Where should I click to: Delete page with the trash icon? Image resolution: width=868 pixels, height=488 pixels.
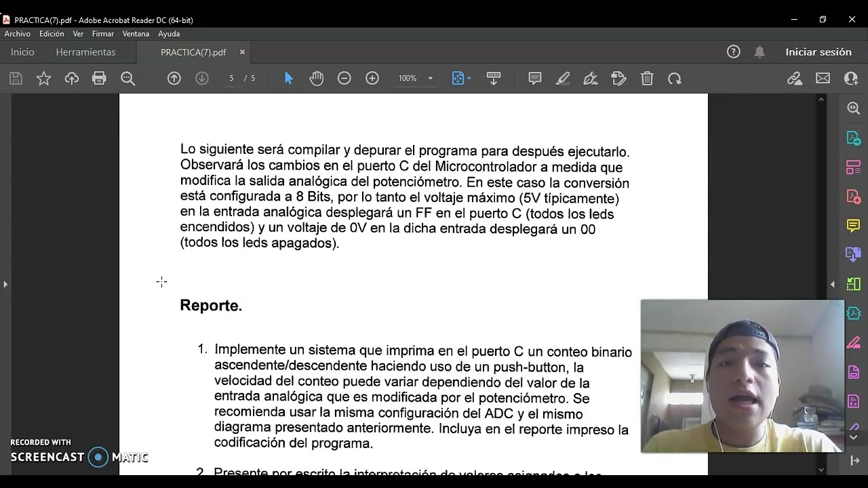[647, 79]
